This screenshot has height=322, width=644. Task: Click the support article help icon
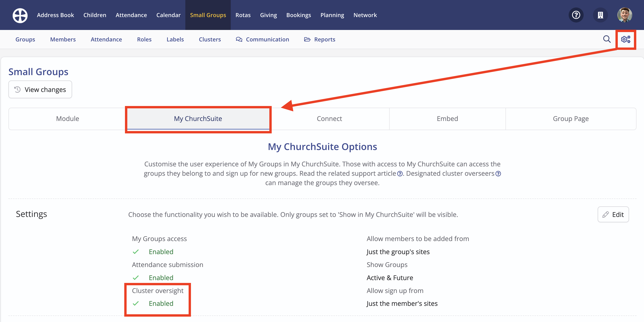click(400, 174)
